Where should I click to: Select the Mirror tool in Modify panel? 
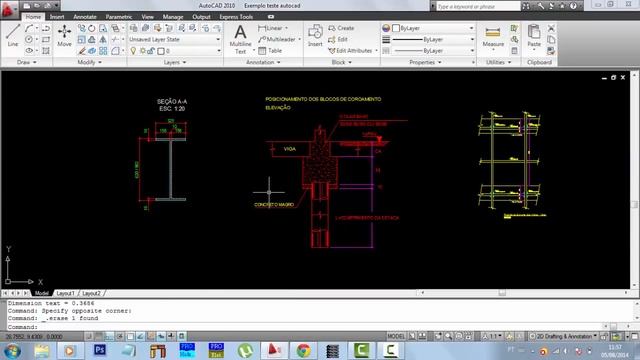pos(103,40)
